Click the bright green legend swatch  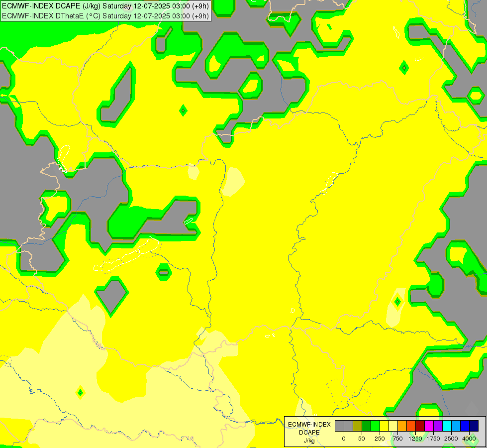click(375, 426)
